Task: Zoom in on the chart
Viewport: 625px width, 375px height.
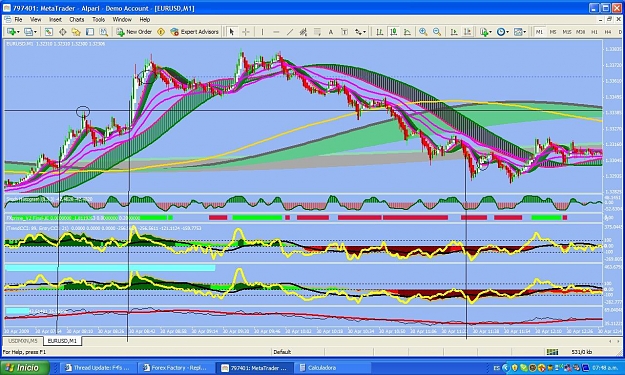Action: (423, 32)
